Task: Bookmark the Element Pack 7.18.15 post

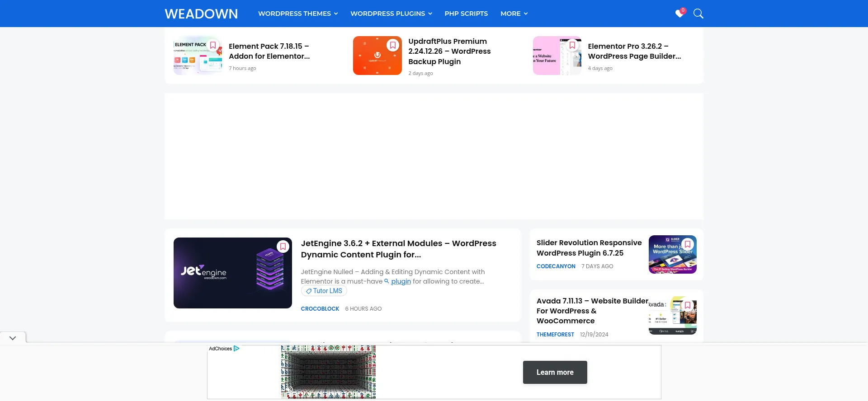Action: [x=213, y=45]
